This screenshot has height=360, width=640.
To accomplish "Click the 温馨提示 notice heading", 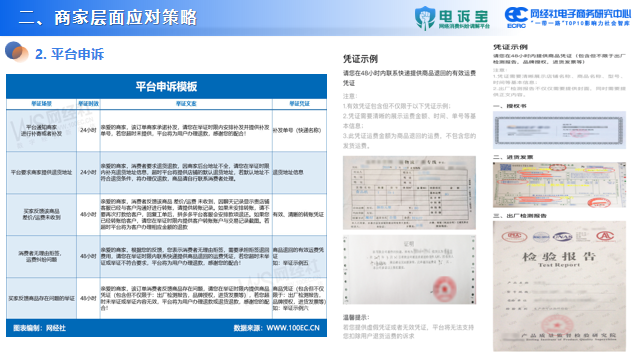I will pos(356,317).
